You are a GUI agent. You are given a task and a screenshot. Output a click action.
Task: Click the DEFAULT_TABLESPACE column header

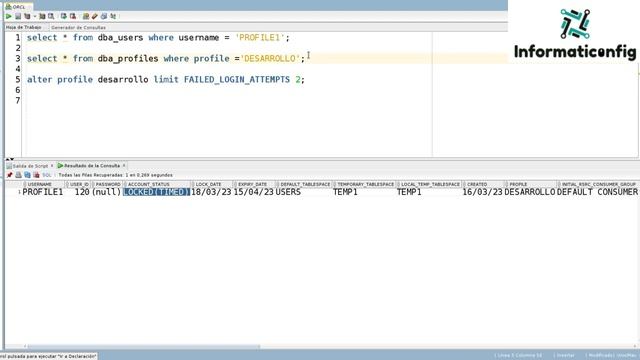click(304, 184)
